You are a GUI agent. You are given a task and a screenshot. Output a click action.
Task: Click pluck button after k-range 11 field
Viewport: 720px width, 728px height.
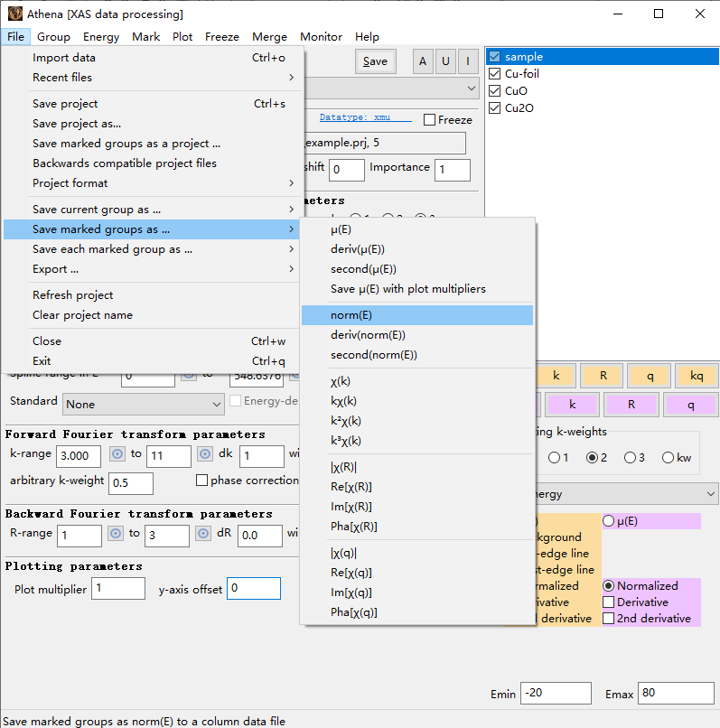(205, 454)
